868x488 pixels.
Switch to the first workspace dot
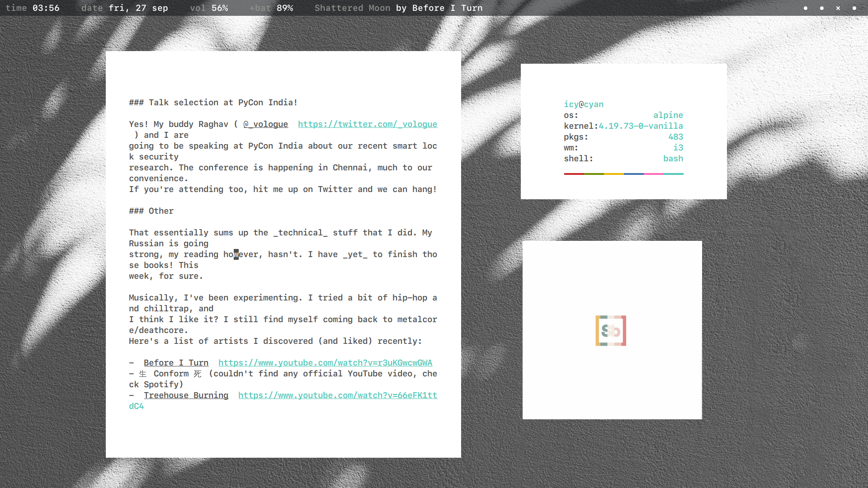(805, 8)
